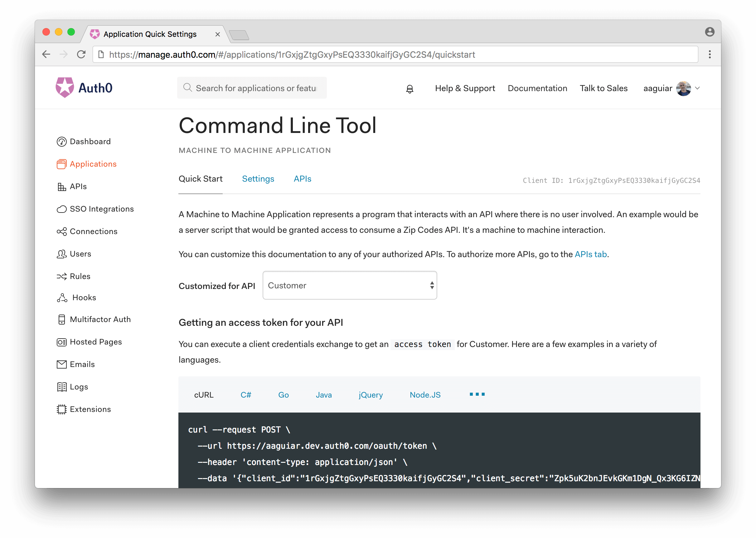Click the Client ID text
The height and width of the screenshot is (538, 756).
(611, 181)
